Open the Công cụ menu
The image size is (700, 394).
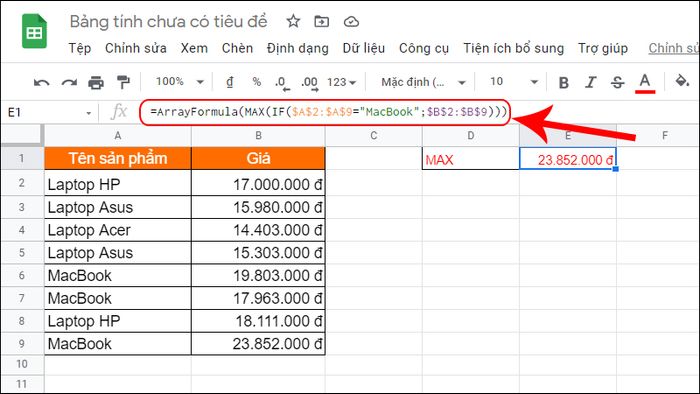[424, 48]
